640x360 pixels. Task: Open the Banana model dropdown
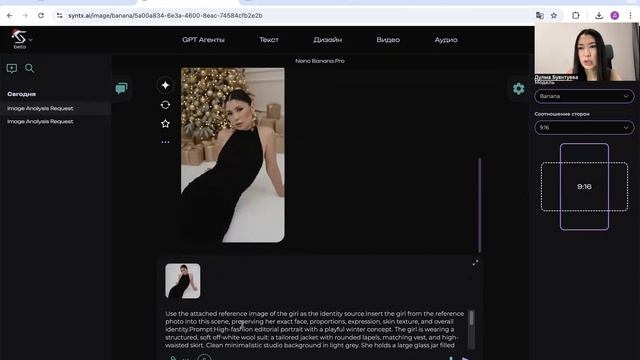[584, 96]
